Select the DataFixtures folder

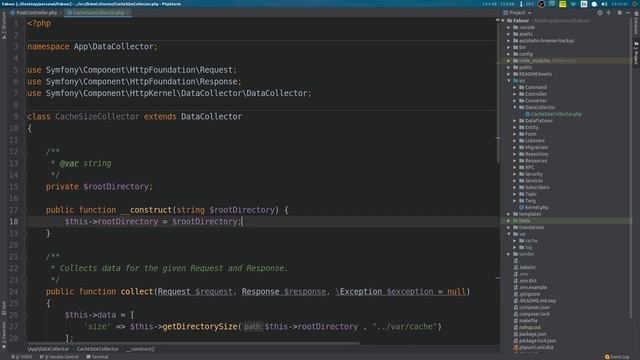538,120
